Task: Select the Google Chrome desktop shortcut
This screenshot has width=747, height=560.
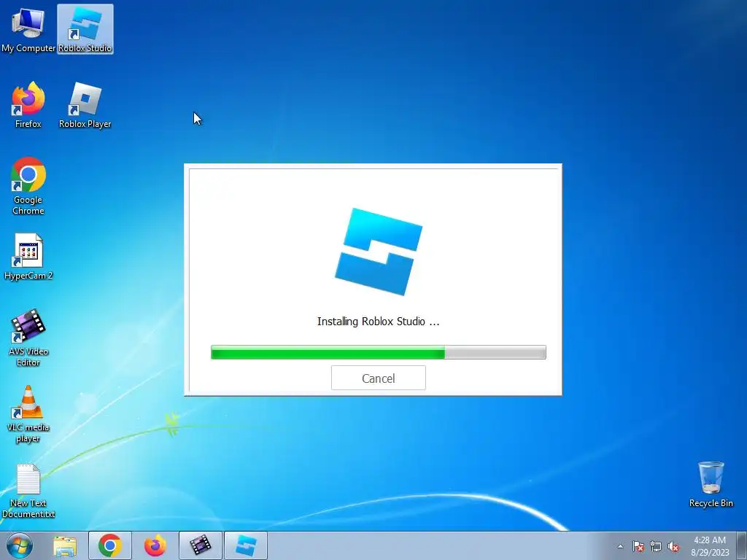Action: click(x=28, y=186)
